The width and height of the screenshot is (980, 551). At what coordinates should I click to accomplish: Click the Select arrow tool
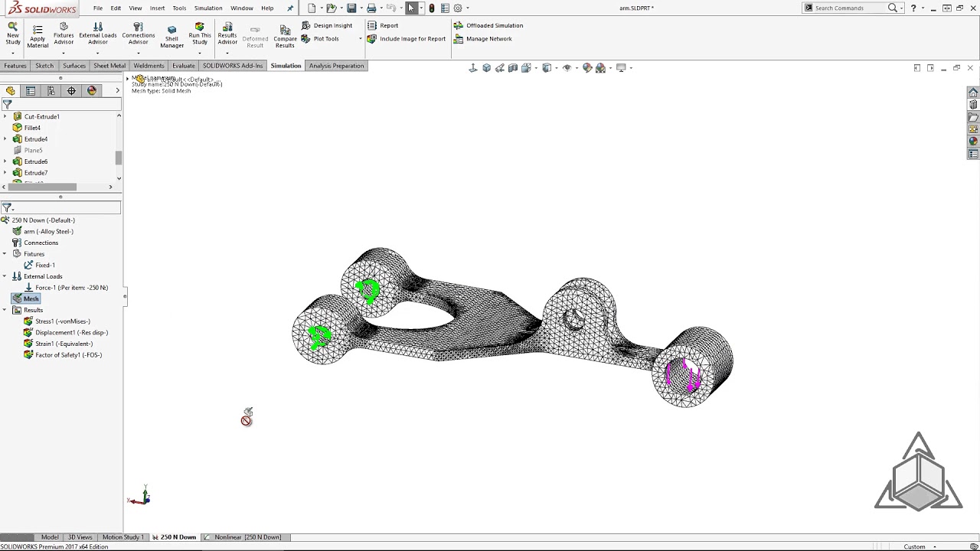point(411,8)
